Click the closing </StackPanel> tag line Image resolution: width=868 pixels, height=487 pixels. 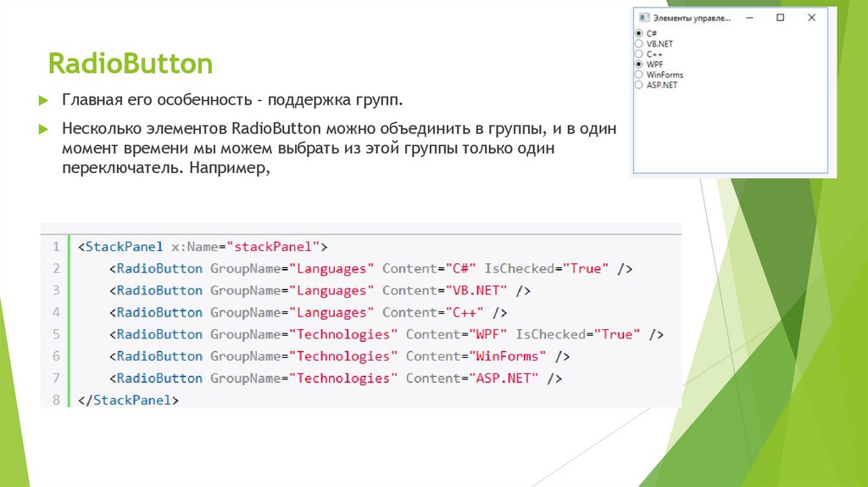(129, 400)
